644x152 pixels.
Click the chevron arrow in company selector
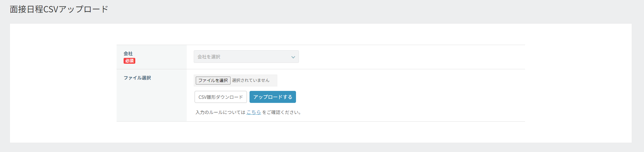pyautogui.click(x=293, y=57)
